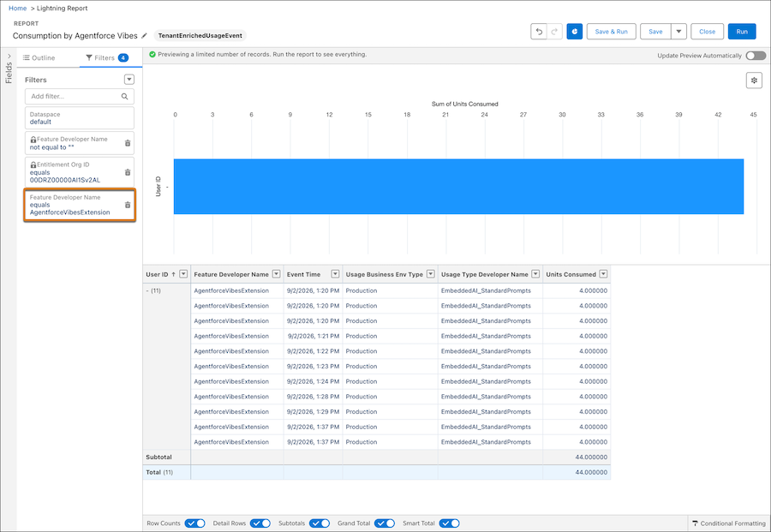Open the Event Time column menu
The width and height of the screenshot is (771, 532).
pos(335,274)
